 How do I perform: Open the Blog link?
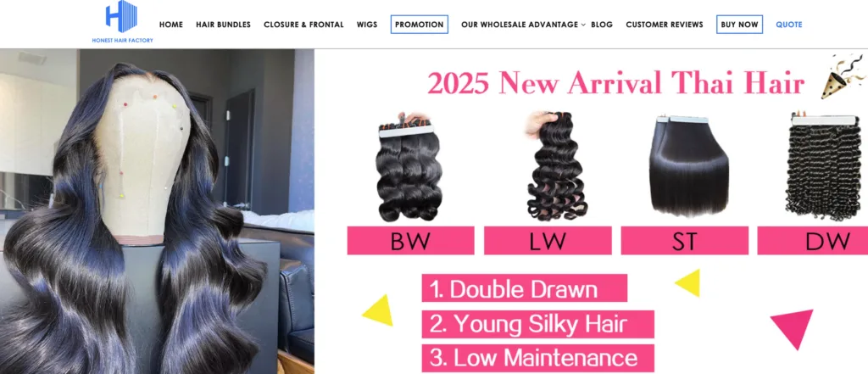[x=602, y=25]
